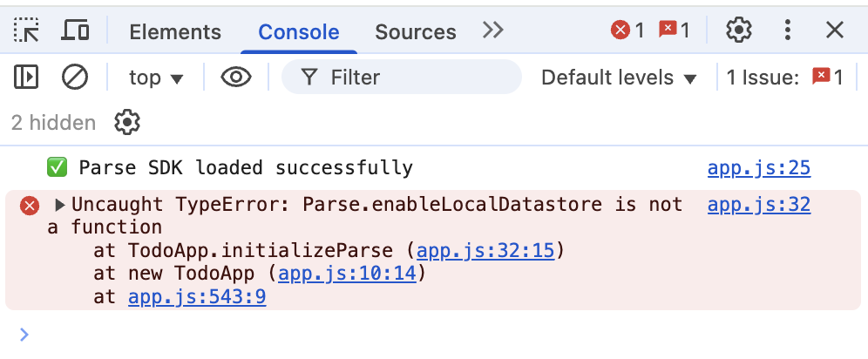The height and width of the screenshot is (359, 868).
Task: Show more tabs via double chevron
Action: [492, 30]
